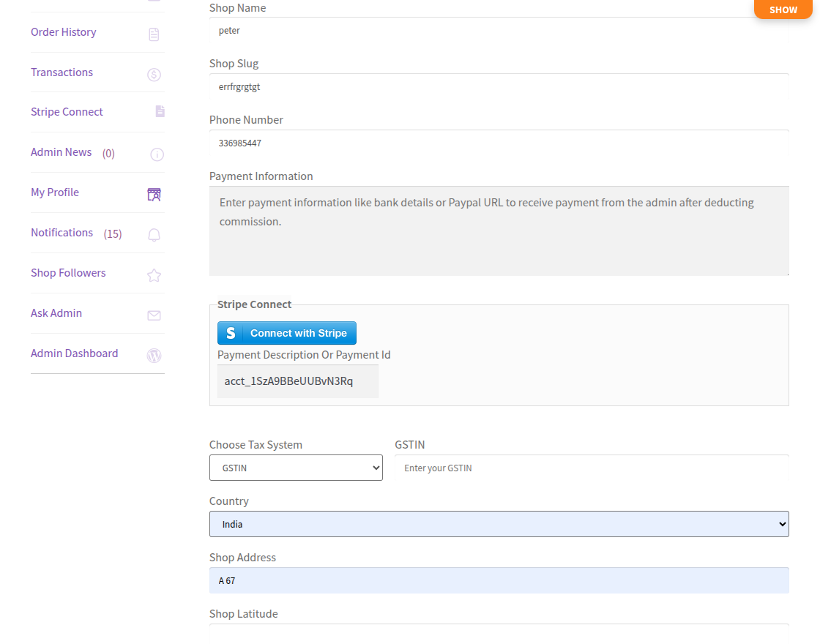820x644 pixels.
Task: Click the GSTIN number input field
Action: [x=592, y=468]
